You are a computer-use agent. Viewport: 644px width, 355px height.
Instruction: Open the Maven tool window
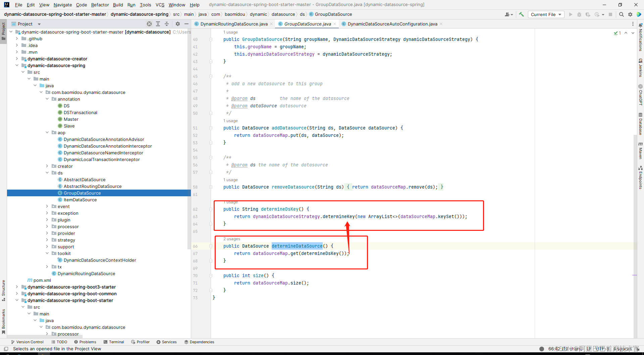pyautogui.click(x=640, y=150)
